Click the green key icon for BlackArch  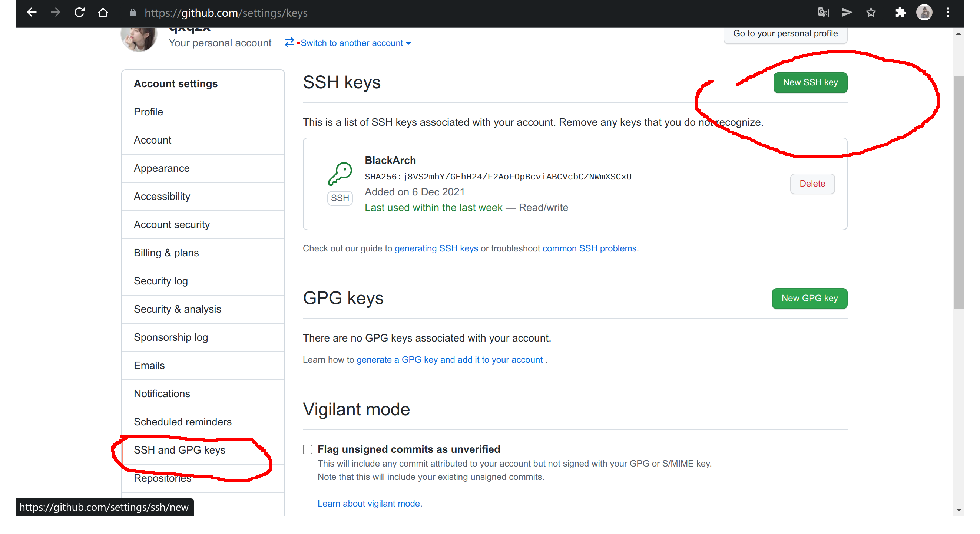[340, 174]
